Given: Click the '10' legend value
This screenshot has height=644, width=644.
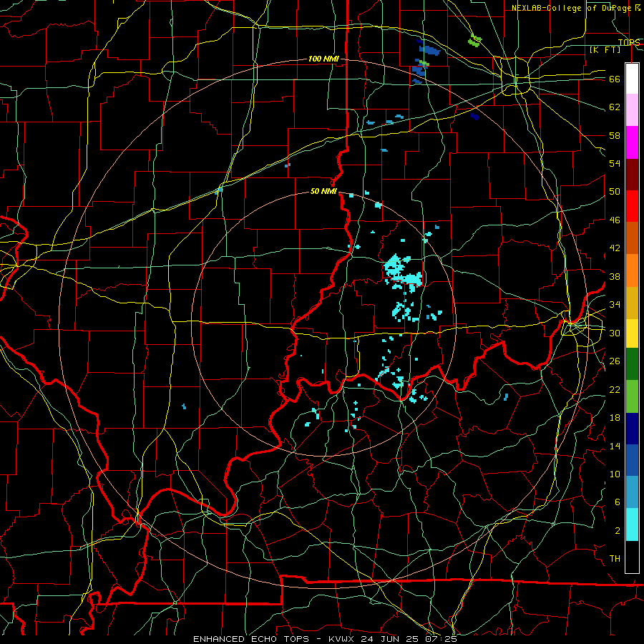Looking at the screenshot, I should [x=615, y=474].
